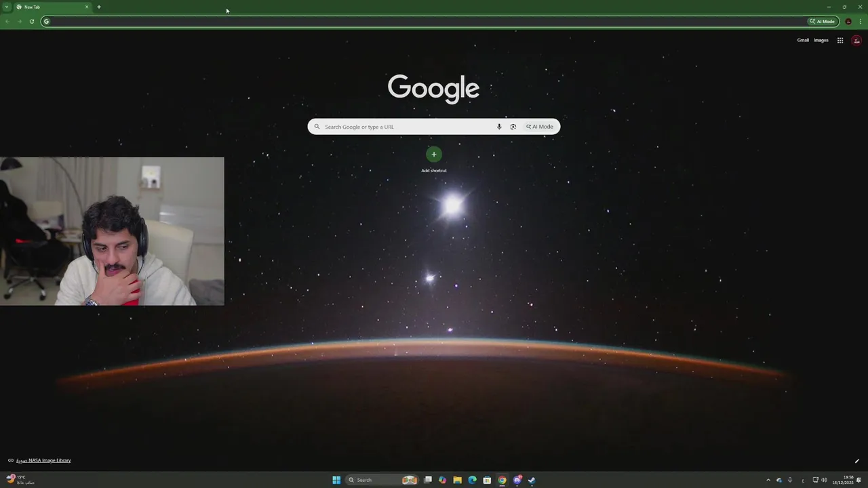Open the weather widget on taskbar
The height and width of the screenshot is (488, 868).
(x=20, y=480)
